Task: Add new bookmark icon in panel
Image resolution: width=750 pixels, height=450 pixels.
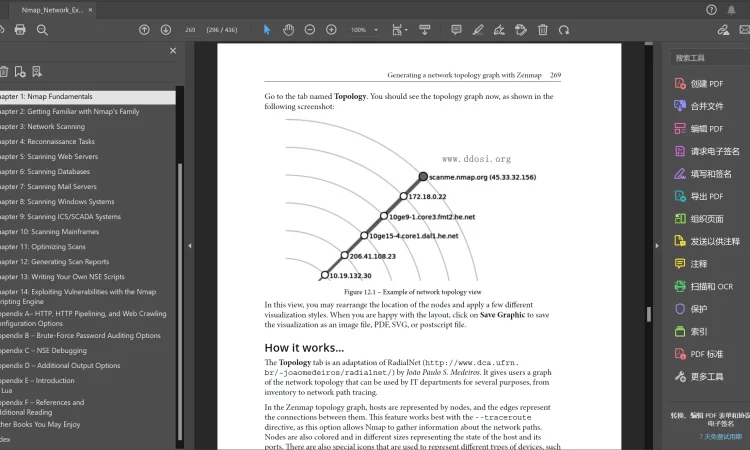Action: pos(20,72)
